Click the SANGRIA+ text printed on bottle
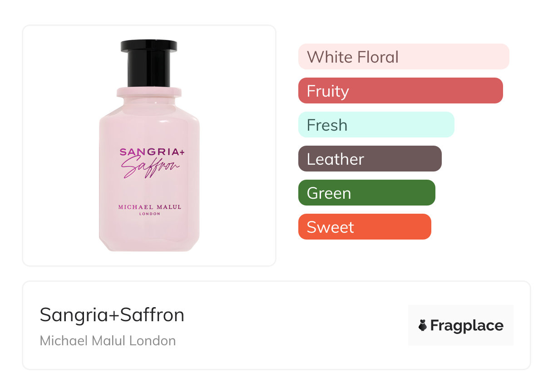Screen dimensions: 553x392 (x=152, y=152)
